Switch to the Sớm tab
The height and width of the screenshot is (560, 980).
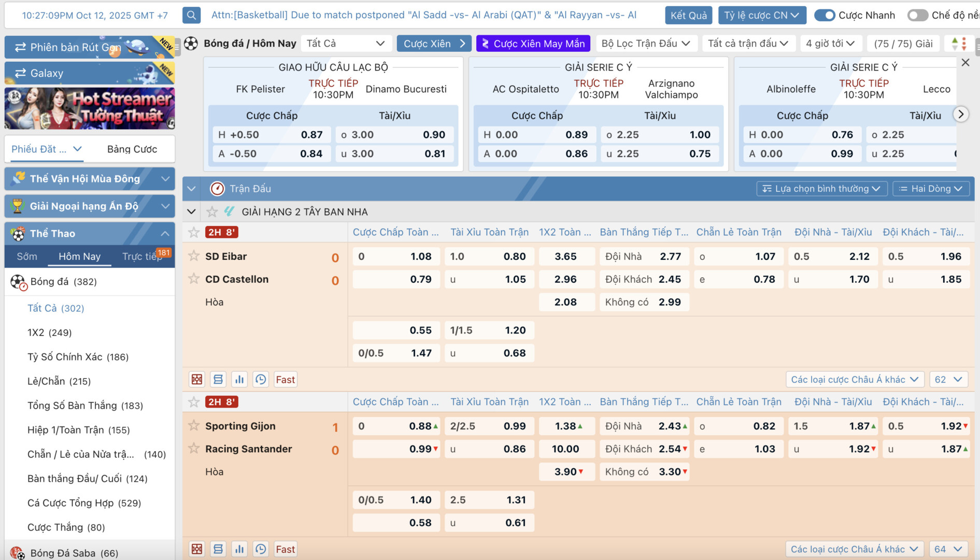pos(27,257)
